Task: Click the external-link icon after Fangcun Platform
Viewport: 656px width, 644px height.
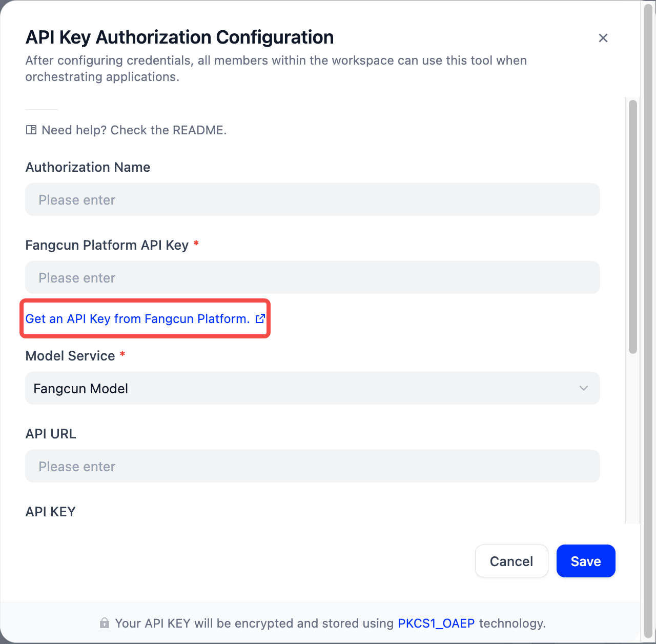Action: 260,318
